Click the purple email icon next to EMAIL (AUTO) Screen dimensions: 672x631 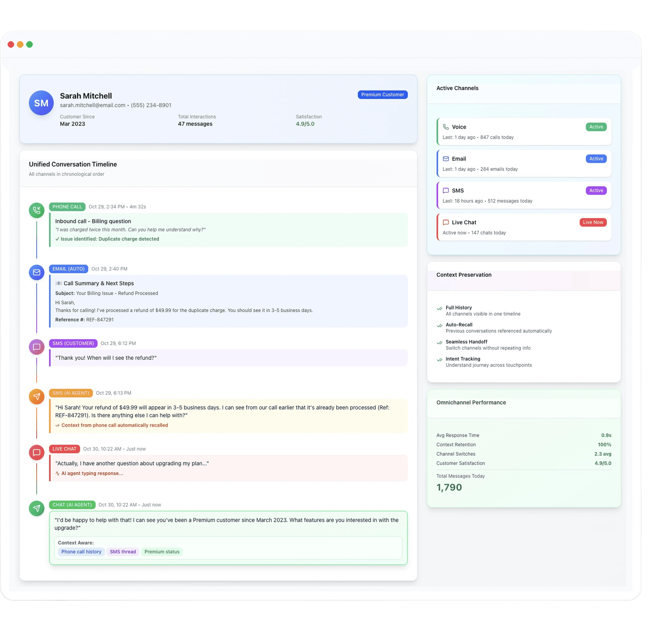[36, 273]
